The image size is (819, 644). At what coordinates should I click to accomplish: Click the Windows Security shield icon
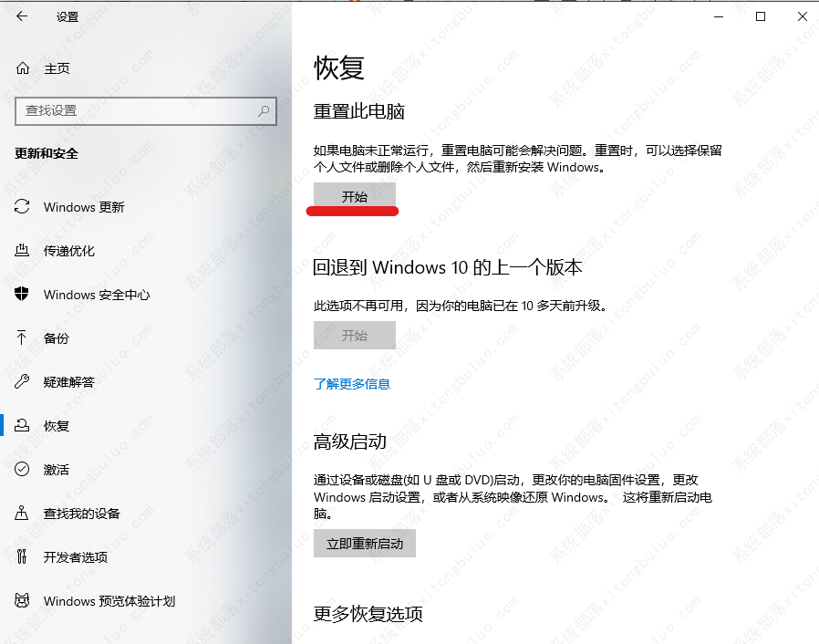point(23,295)
